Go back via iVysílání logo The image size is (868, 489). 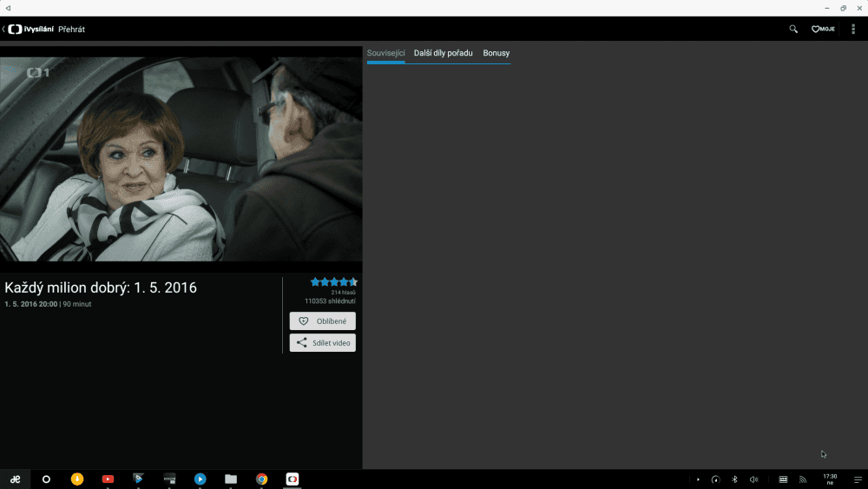28,29
